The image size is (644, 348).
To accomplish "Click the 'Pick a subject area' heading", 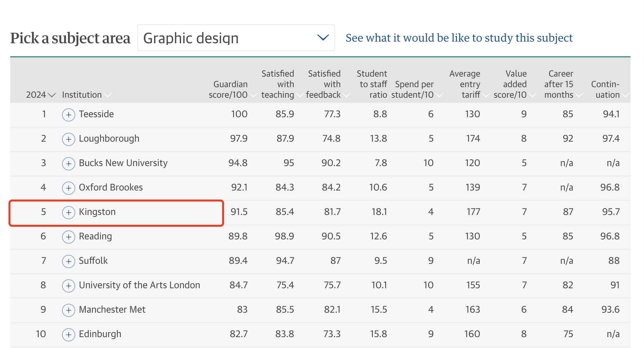I will (x=70, y=38).
